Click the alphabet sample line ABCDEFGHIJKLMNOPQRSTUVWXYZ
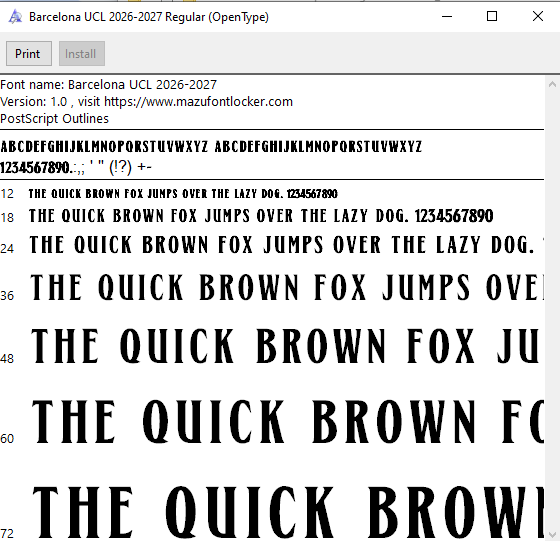Screen dimensions: 560x541 click(x=211, y=146)
